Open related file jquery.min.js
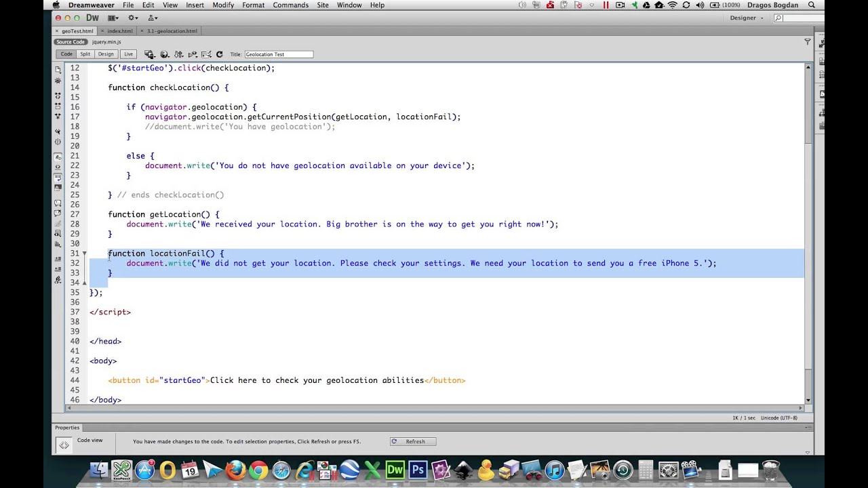Viewport: 868px width, 488px height. tap(106, 42)
